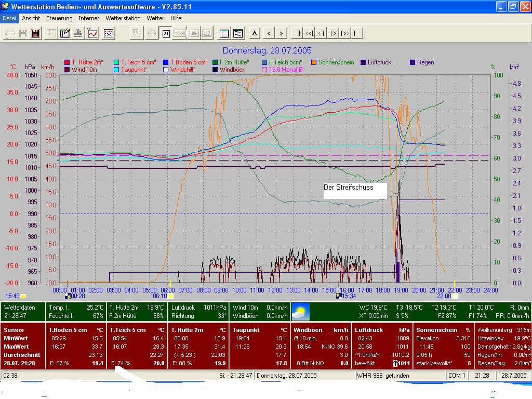Image resolution: width=532 pixels, height=399 pixels.
Task: Click the red floppy disk save icon
Action: (x=36, y=34)
